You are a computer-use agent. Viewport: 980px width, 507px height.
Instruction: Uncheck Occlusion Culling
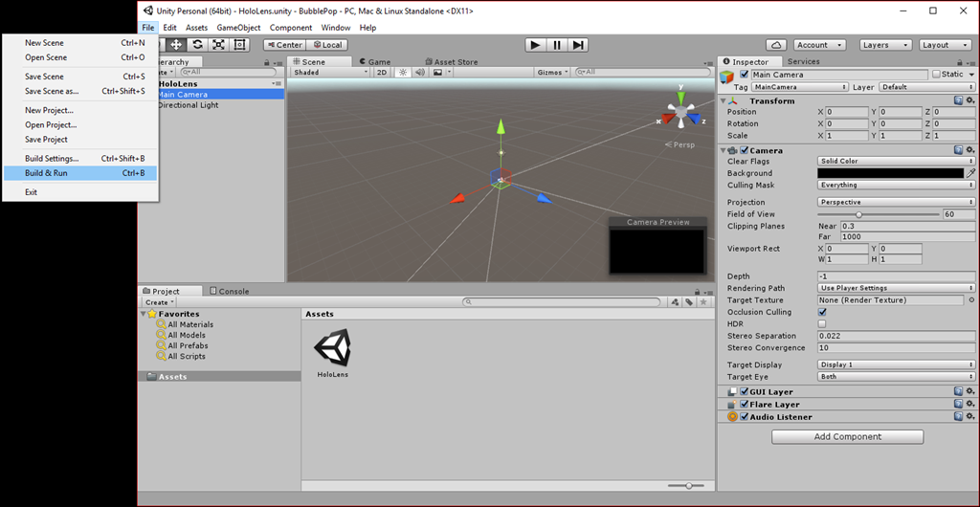pos(822,312)
